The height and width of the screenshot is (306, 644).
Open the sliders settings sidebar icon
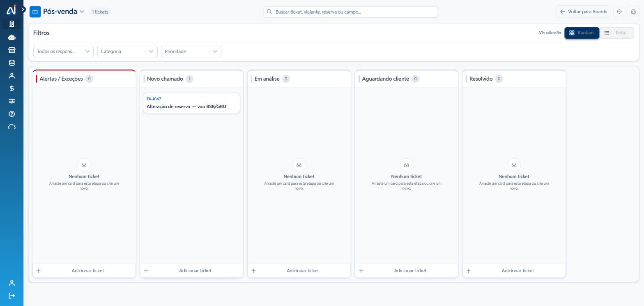11,101
